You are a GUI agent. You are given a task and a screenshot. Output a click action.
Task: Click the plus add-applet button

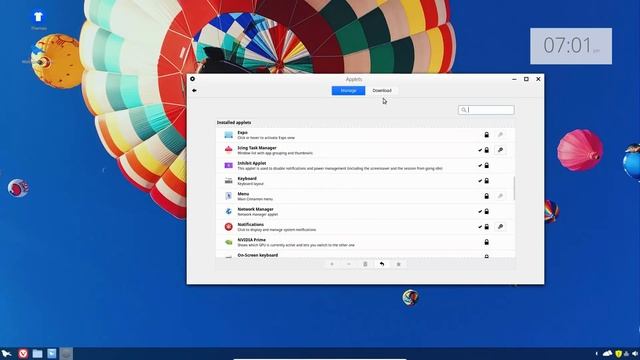332,264
